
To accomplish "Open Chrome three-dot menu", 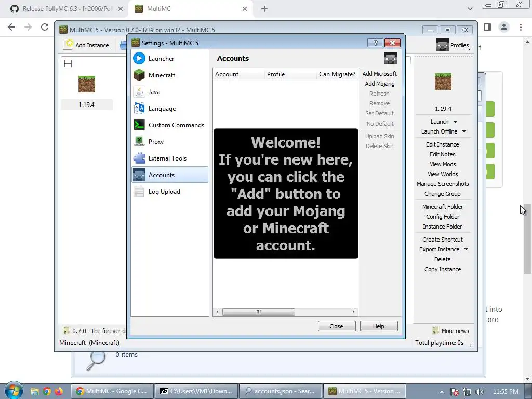I will [x=521, y=27].
